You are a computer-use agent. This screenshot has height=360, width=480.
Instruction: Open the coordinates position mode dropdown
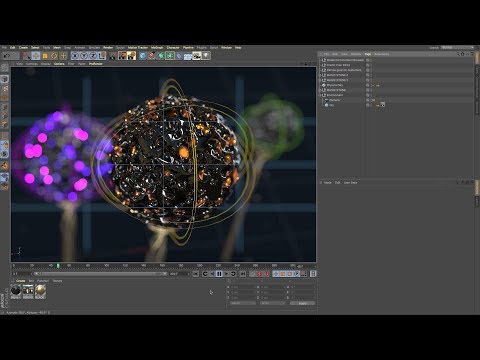tap(243, 303)
